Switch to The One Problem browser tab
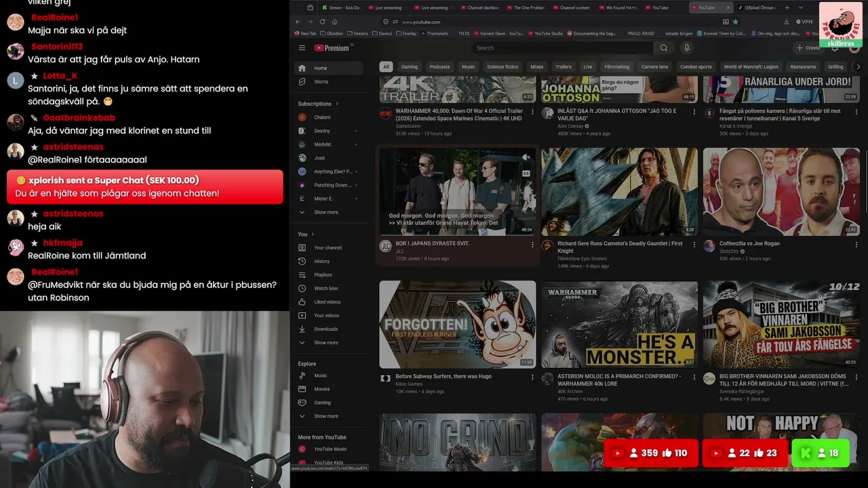The width and height of the screenshot is (868, 488). [526, 7]
